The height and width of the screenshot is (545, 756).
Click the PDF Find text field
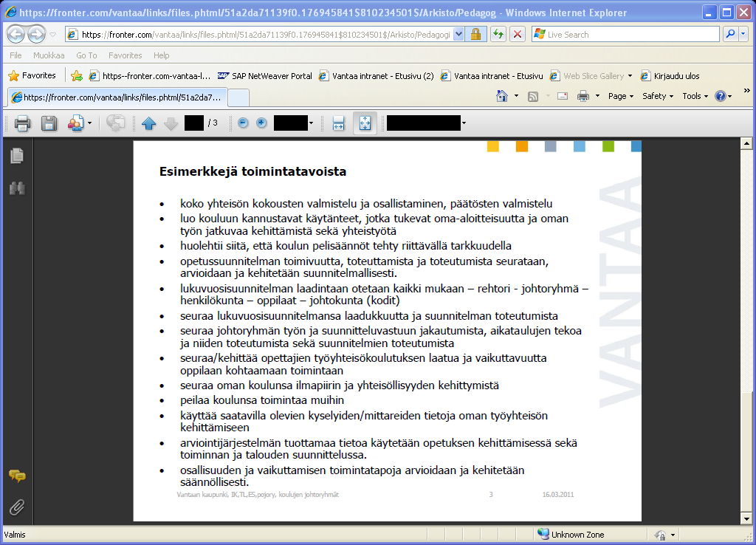tap(423, 123)
